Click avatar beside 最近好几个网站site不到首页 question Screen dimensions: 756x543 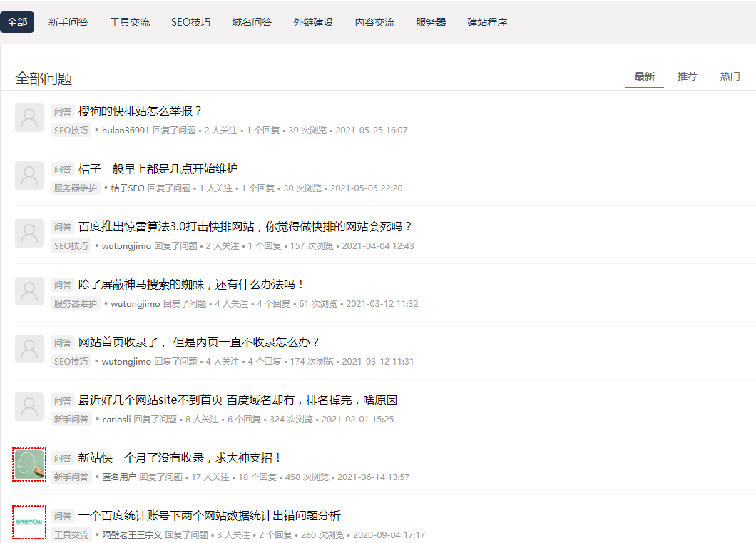(x=29, y=407)
